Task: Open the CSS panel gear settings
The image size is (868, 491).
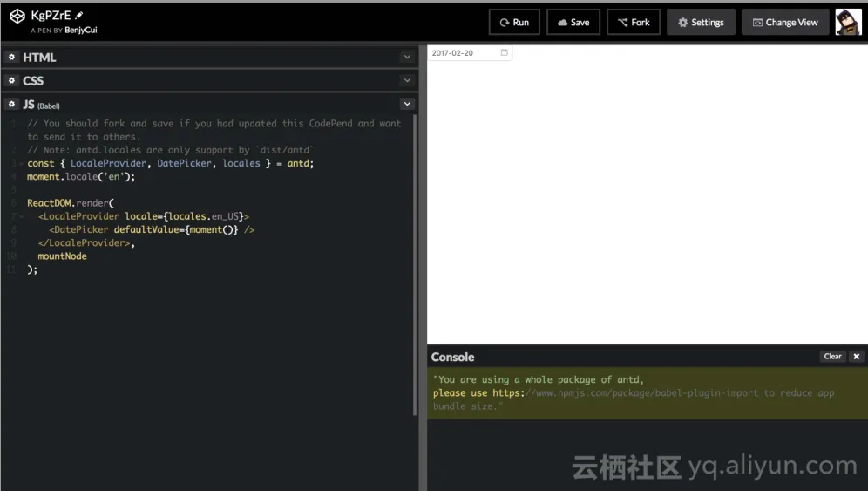Action: (11, 80)
